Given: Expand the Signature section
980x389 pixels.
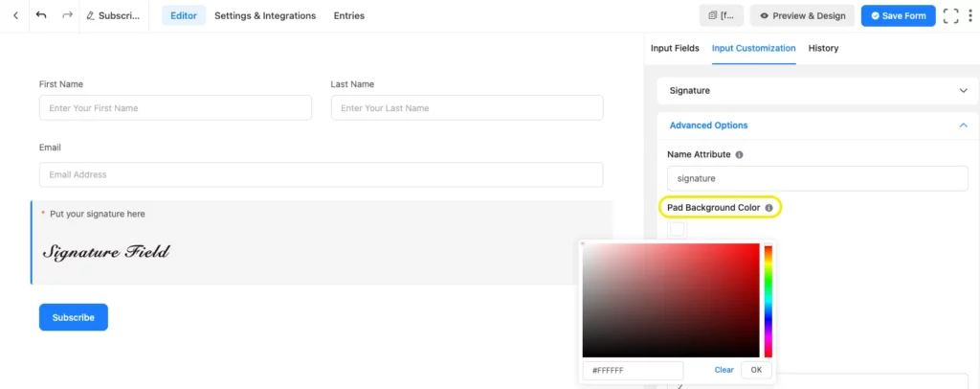Looking at the screenshot, I should (817, 91).
